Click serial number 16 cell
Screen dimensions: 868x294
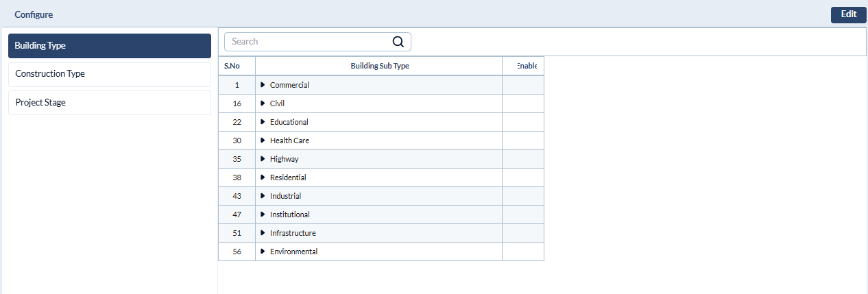pos(237,103)
